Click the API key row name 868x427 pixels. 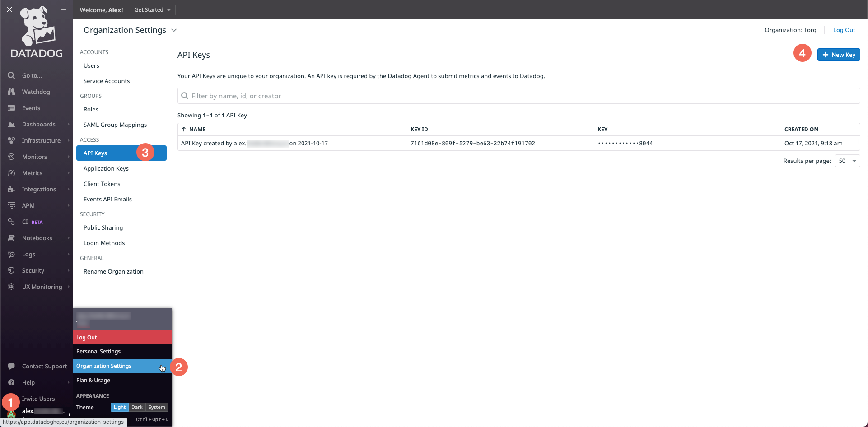click(x=254, y=143)
